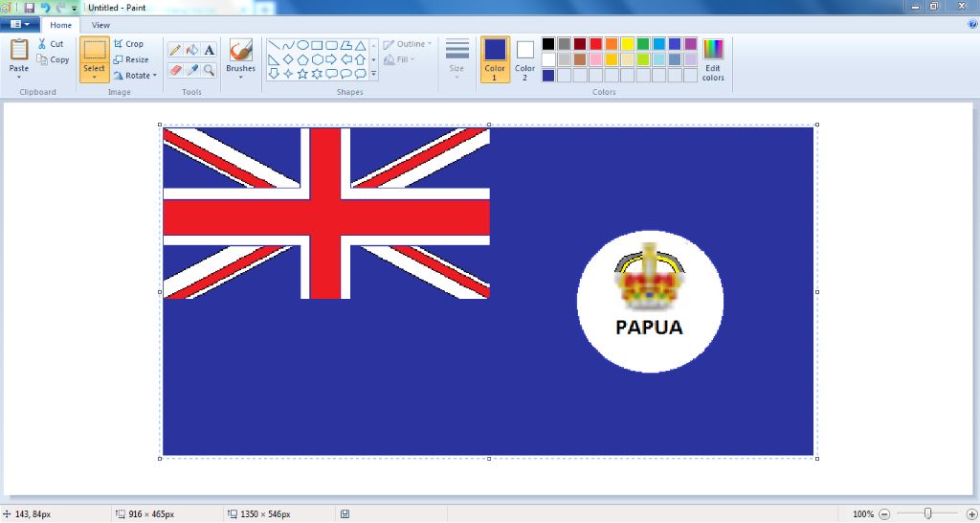This screenshot has width=980, height=523.
Task: Click the Crop button
Action: [x=129, y=44]
